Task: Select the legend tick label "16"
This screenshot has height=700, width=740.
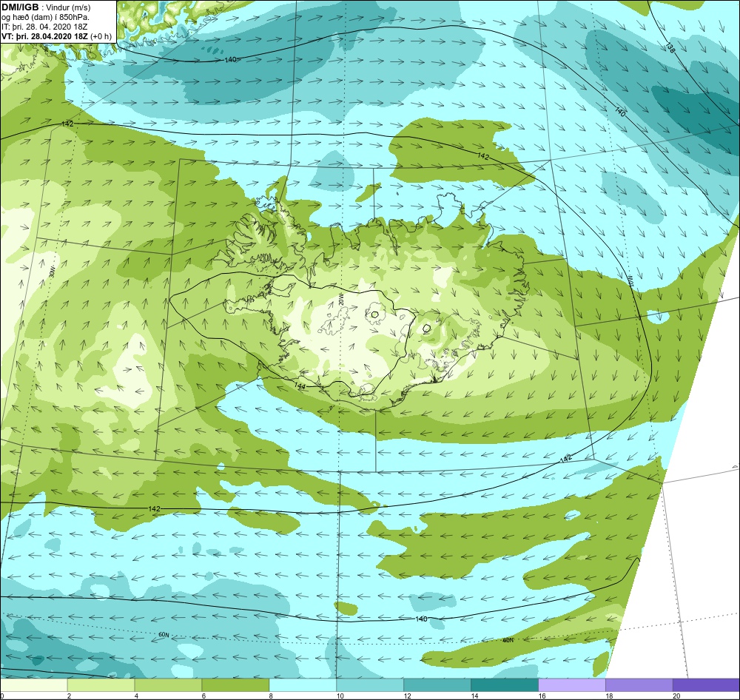Action: (x=542, y=696)
